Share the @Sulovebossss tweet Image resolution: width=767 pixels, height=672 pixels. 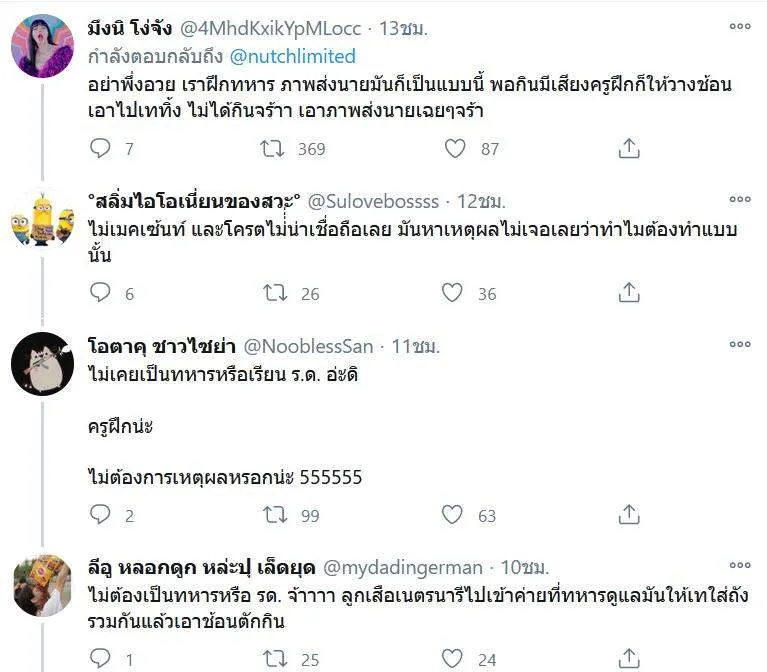(628, 293)
